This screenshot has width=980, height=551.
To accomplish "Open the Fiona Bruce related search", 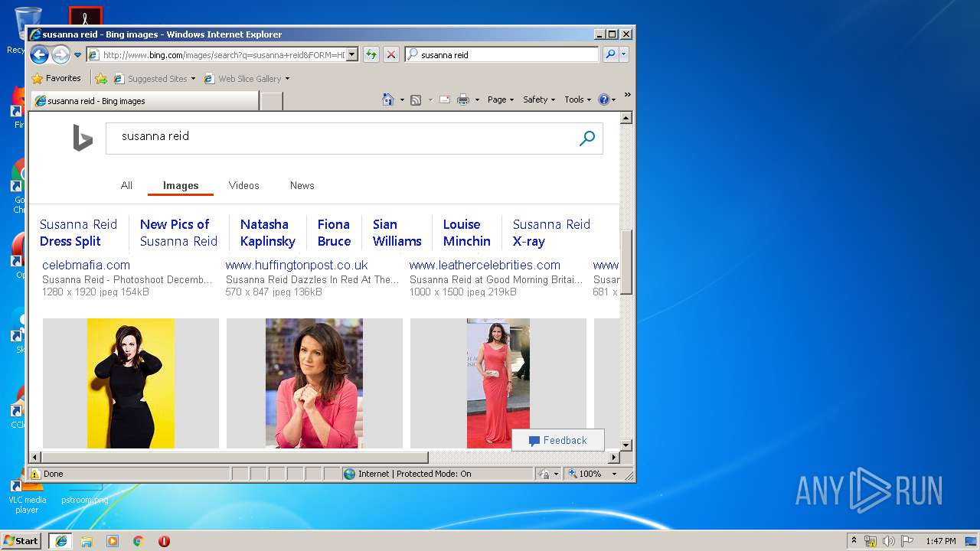I will [x=334, y=233].
